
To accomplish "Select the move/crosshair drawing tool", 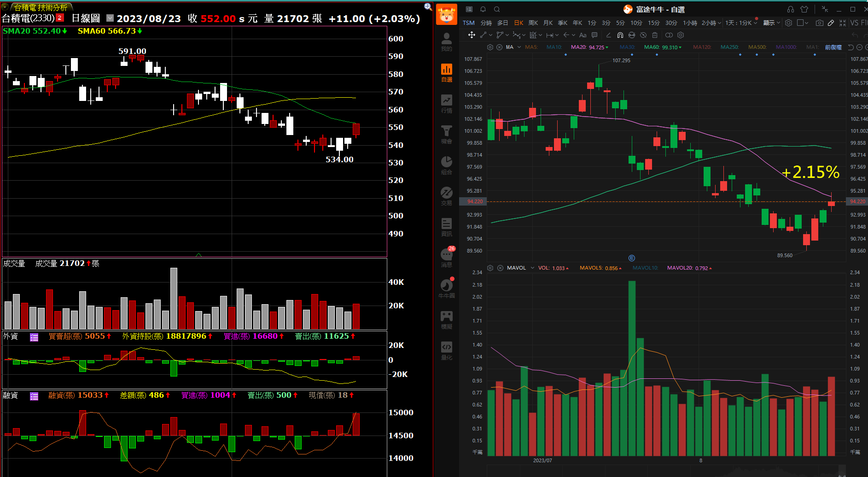I will [x=472, y=35].
